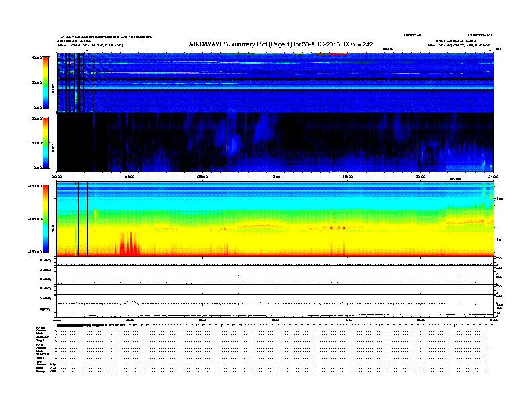532x411 pixels.
Task: Select the RAD1 spectrogram panel
Action: point(275,142)
